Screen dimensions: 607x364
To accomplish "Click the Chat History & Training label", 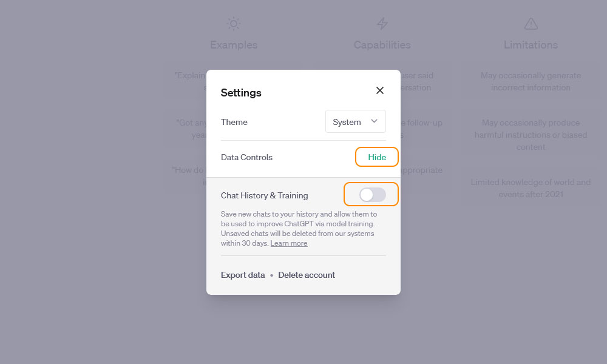I will (x=265, y=196).
